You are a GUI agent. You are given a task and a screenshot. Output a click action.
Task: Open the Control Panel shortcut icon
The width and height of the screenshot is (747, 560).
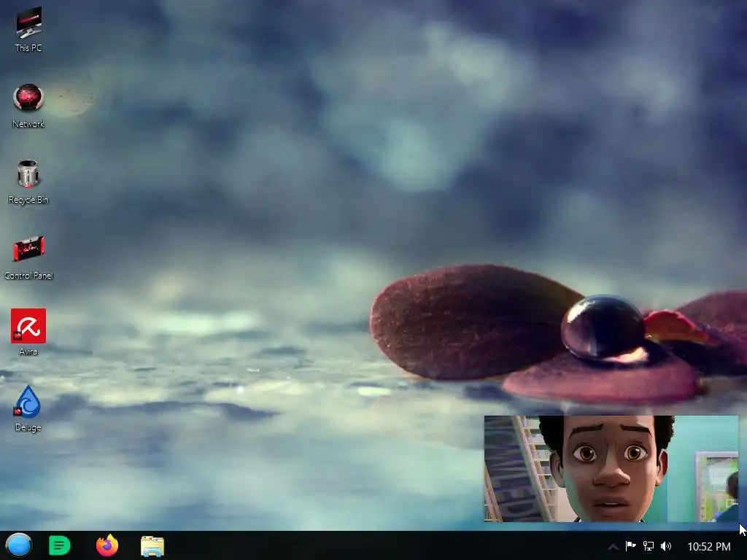click(28, 249)
